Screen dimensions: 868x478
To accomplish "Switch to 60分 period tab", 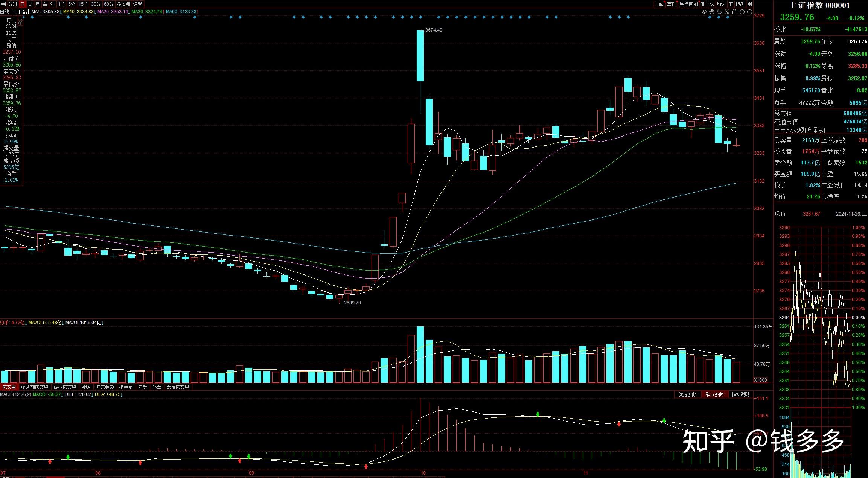I will [x=108, y=4].
